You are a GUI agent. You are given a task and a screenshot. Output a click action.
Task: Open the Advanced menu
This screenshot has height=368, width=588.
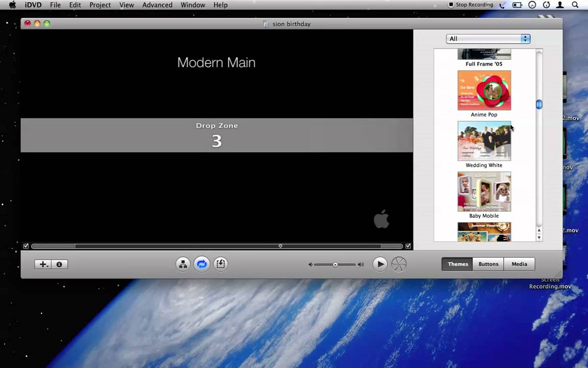tap(157, 5)
